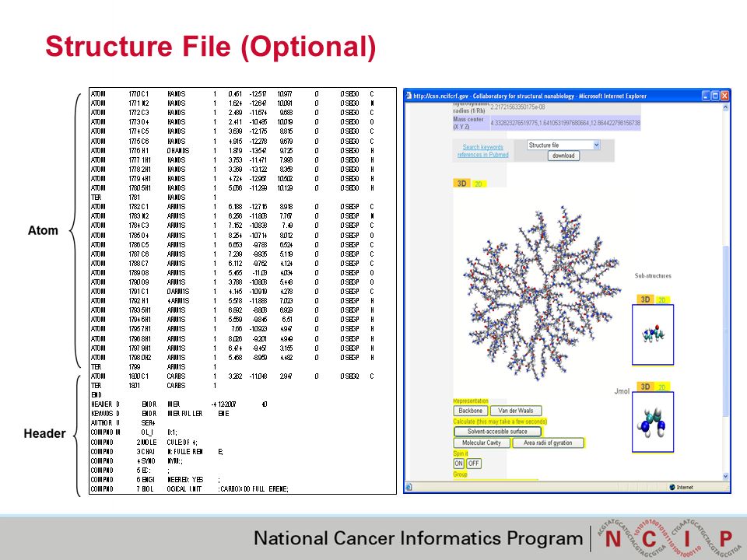
Task: Click the Van der Waals button
Action: (515, 411)
